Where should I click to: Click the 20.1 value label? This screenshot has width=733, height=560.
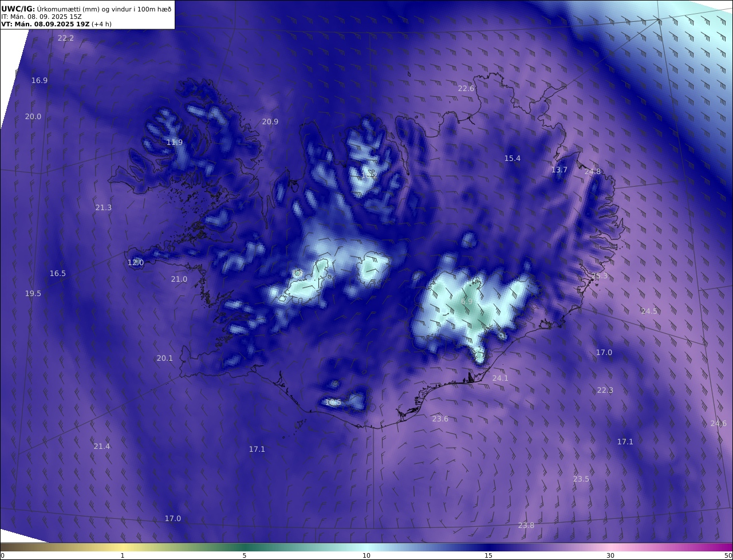click(165, 358)
